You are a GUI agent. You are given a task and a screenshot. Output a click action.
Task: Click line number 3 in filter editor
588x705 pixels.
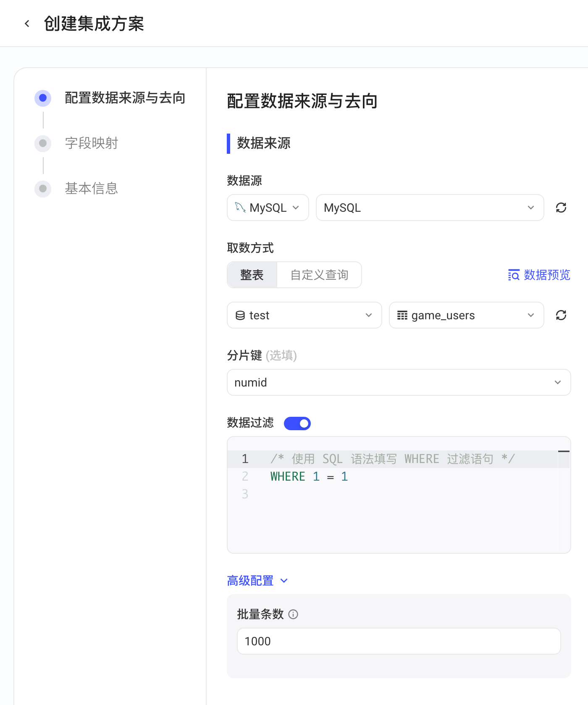tap(245, 494)
